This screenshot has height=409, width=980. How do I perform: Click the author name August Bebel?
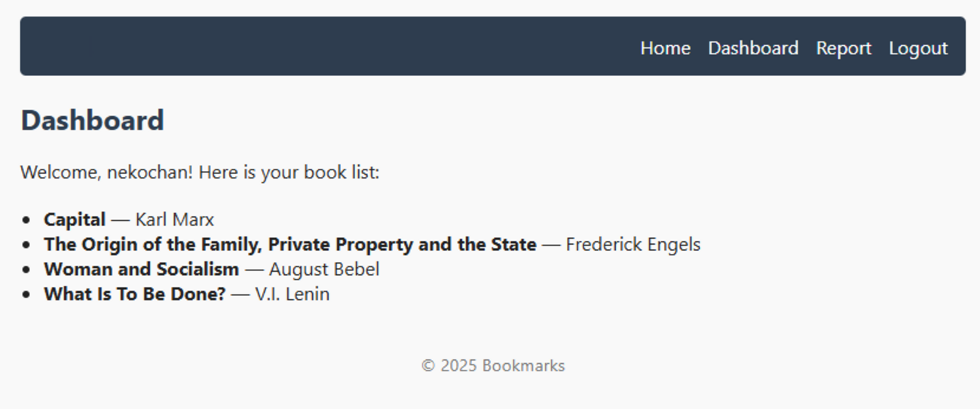point(323,270)
